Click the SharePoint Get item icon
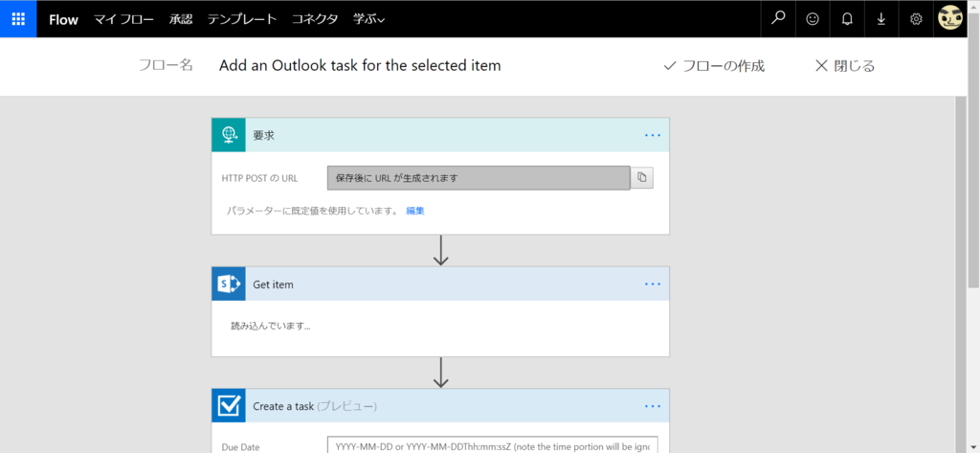 pyautogui.click(x=229, y=284)
